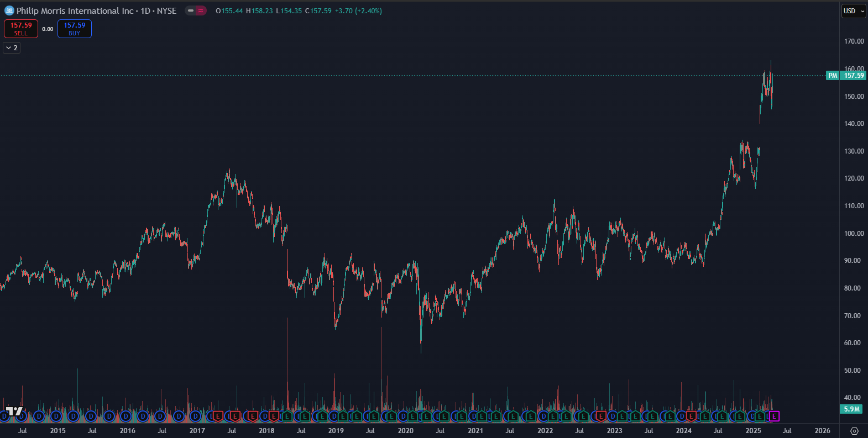Click the Philip Morris company logo icon
The image size is (868, 438).
point(9,10)
